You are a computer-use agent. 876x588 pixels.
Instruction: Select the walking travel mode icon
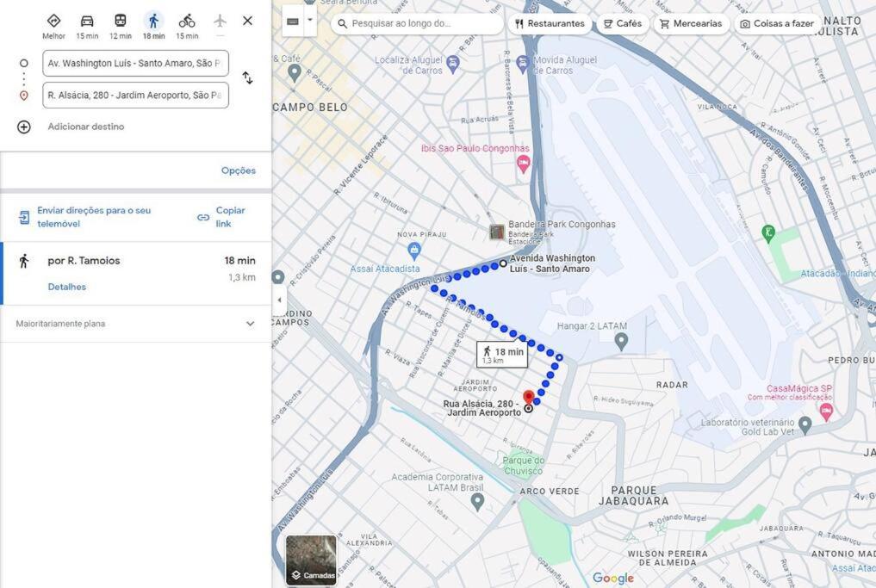153,22
